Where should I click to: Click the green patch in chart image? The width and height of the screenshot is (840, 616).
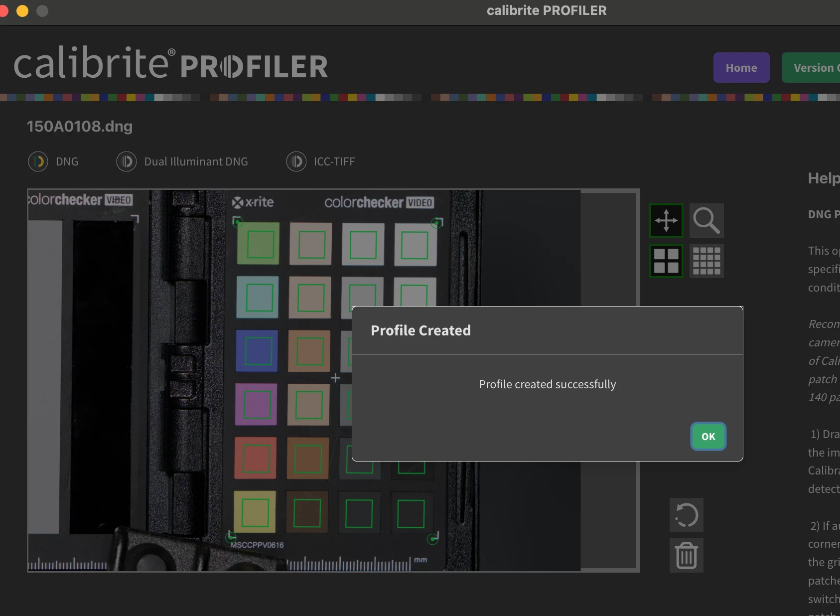coord(259,244)
